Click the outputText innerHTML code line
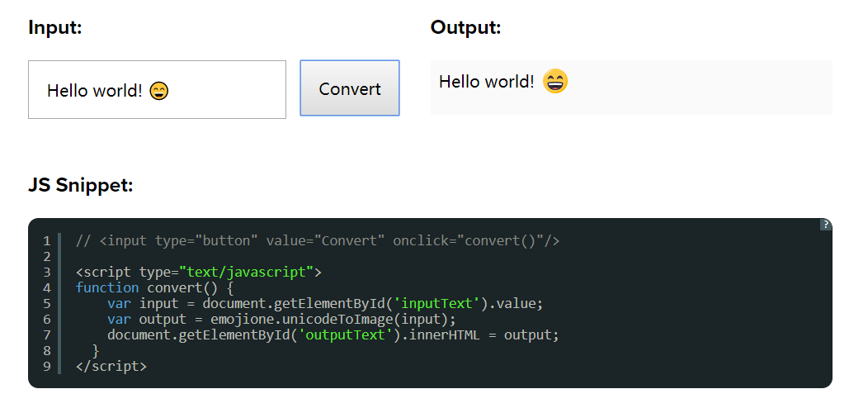 [x=333, y=334]
